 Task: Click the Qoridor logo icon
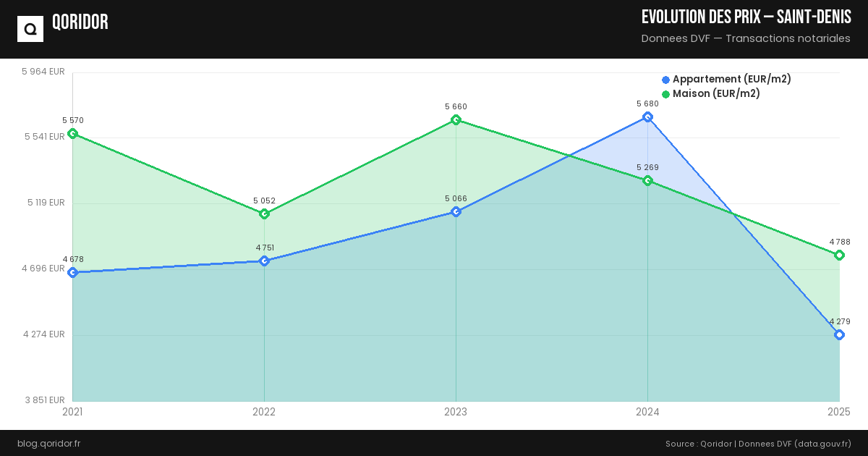pyautogui.click(x=30, y=29)
